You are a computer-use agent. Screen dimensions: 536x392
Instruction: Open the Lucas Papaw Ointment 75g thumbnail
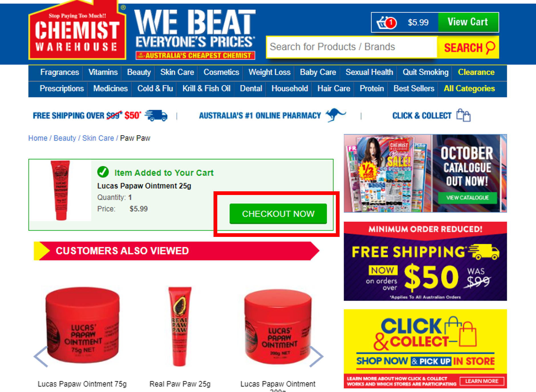coord(83,325)
